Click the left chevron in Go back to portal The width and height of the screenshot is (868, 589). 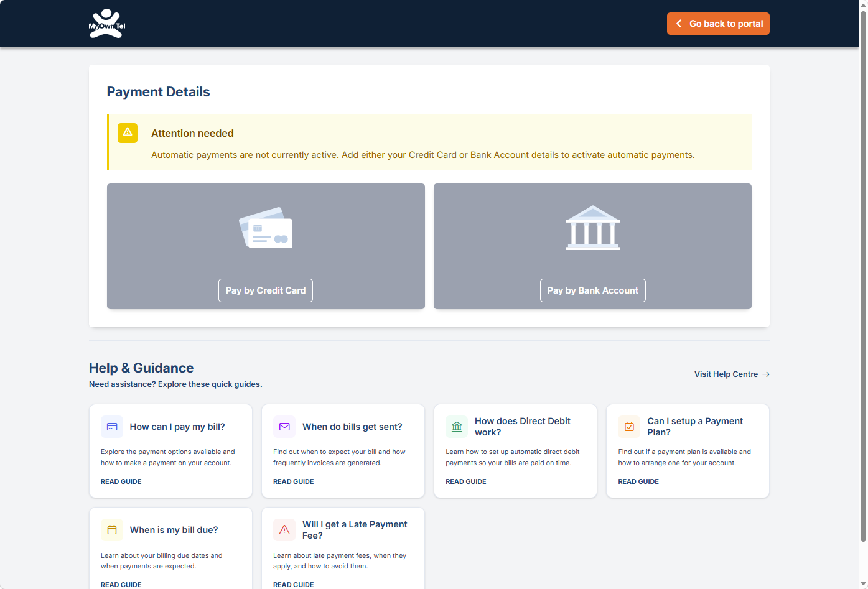point(679,24)
